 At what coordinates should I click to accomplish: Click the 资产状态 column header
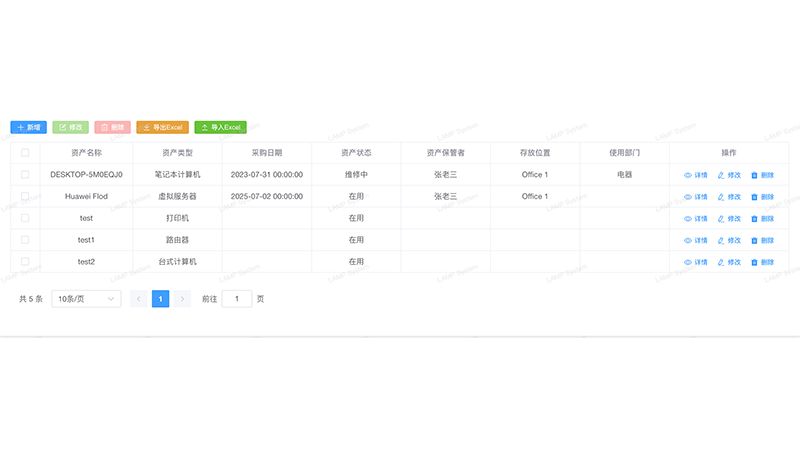(356, 153)
